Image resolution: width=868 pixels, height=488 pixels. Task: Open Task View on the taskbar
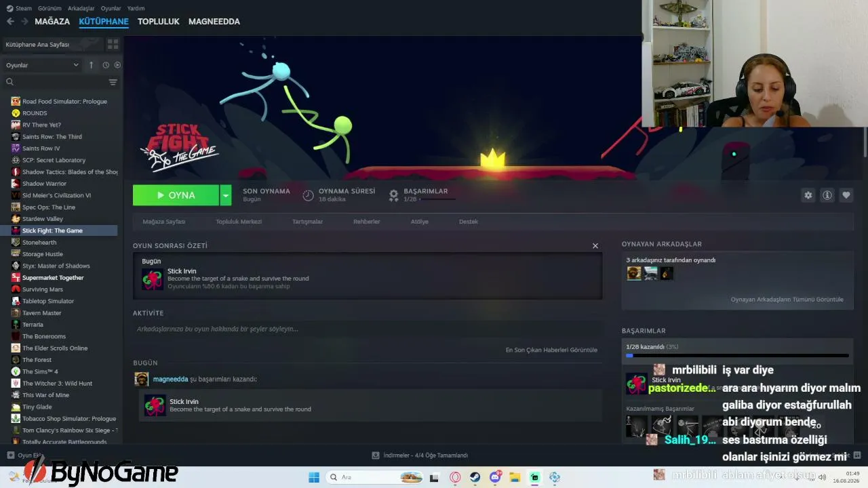[x=435, y=477]
